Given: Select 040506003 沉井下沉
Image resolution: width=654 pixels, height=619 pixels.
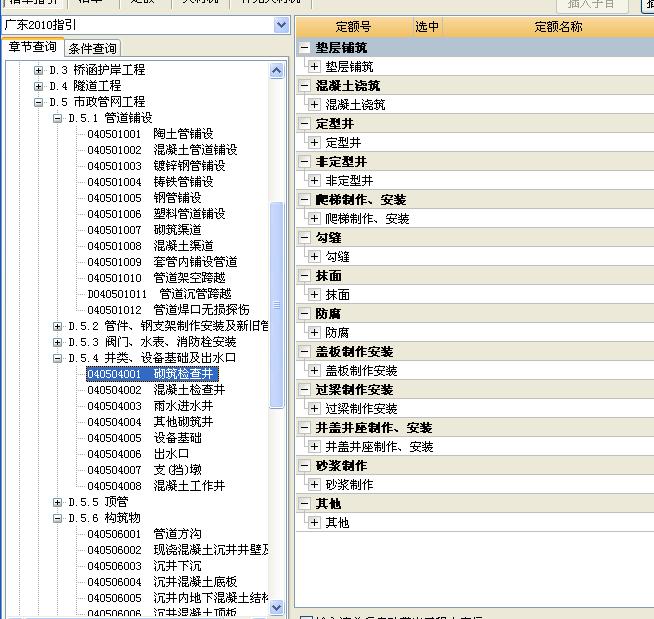Looking at the screenshot, I should pos(144,566).
